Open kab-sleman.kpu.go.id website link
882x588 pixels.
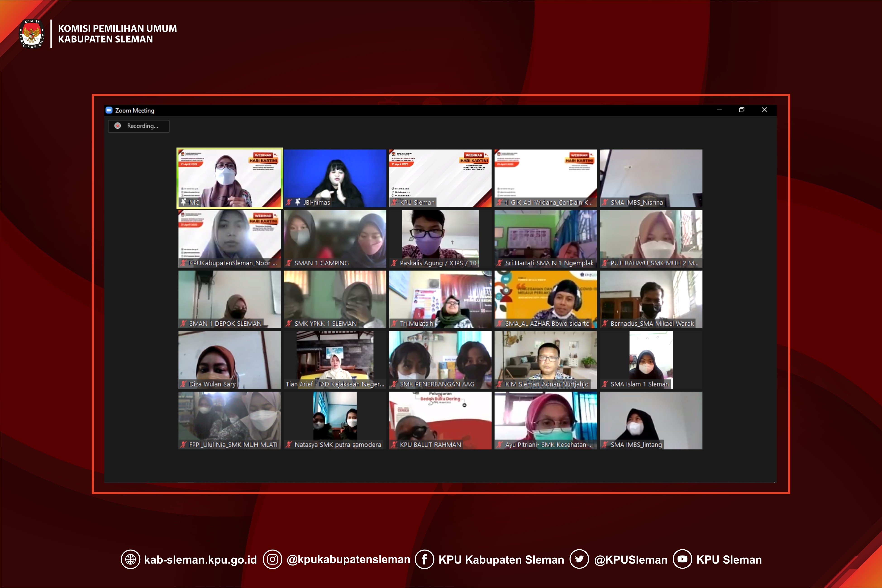[x=200, y=560]
